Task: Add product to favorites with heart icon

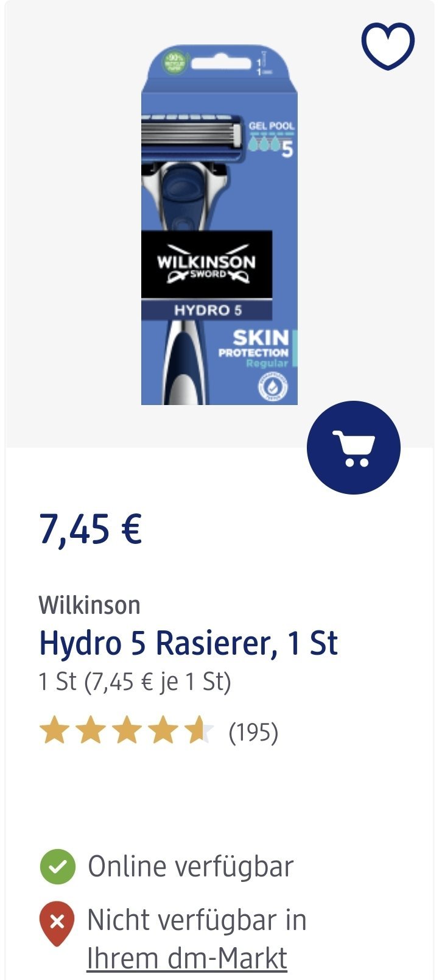Action: (x=388, y=46)
